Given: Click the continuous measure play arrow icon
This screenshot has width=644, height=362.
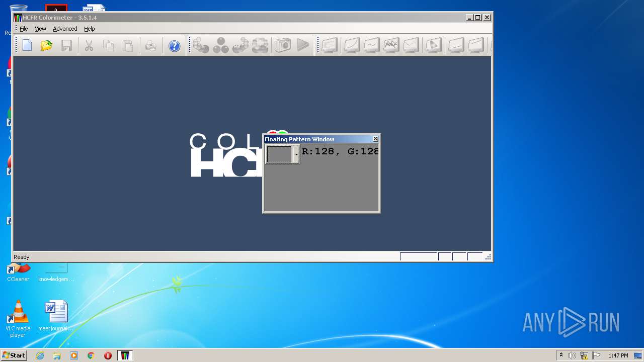Looking at the screenshot, I should tap(303, 45).
